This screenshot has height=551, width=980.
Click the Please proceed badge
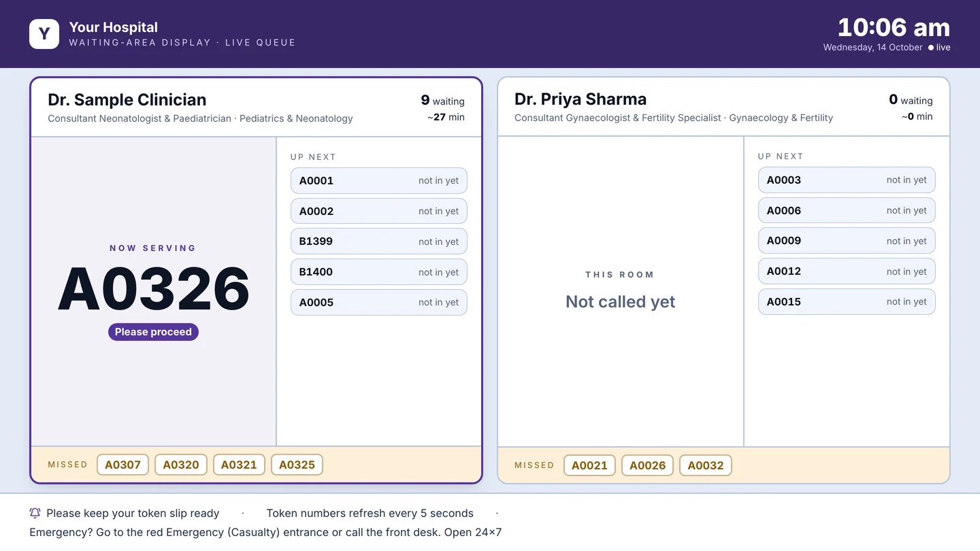click(153, 332)
